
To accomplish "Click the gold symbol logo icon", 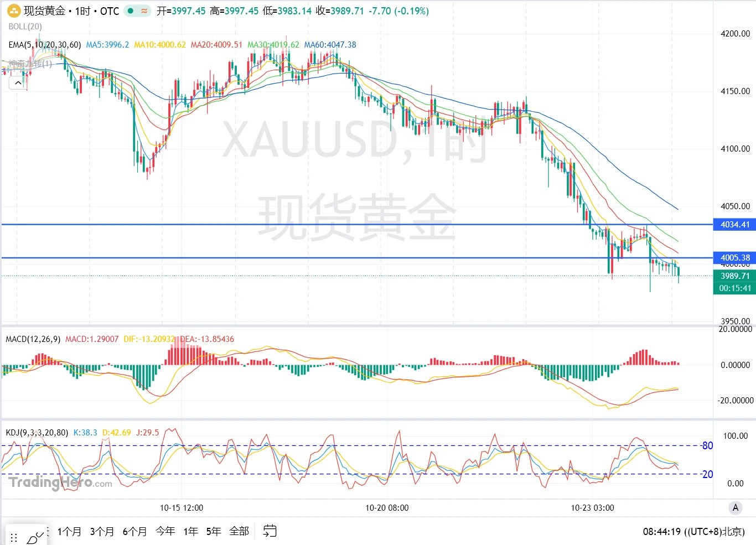I will pos(14,11).
